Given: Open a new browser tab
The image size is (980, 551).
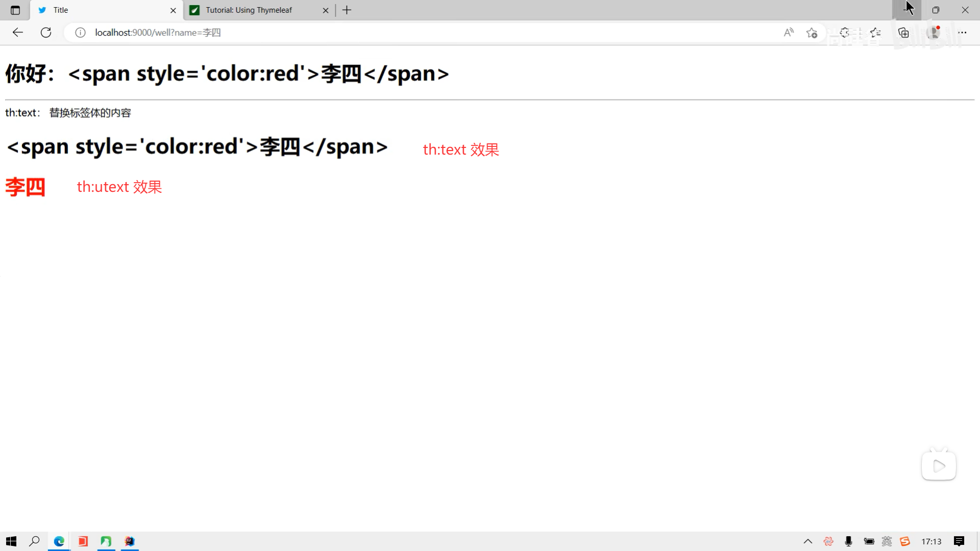Looking at the screenshot, I should 347,10.
